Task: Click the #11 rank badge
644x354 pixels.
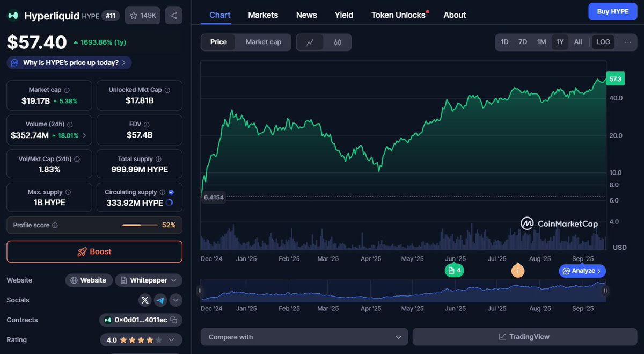Action: click(x=111, y=16)
